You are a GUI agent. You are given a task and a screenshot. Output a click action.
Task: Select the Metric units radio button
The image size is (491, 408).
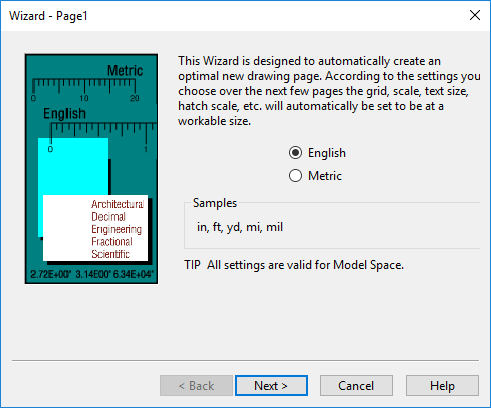pyautogui.click(x=295, y=176)
